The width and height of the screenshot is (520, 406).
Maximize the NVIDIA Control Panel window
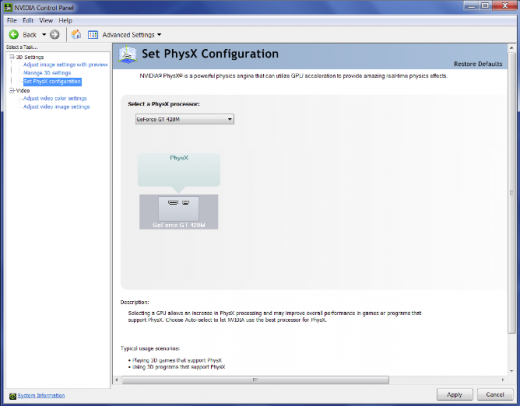485,6
